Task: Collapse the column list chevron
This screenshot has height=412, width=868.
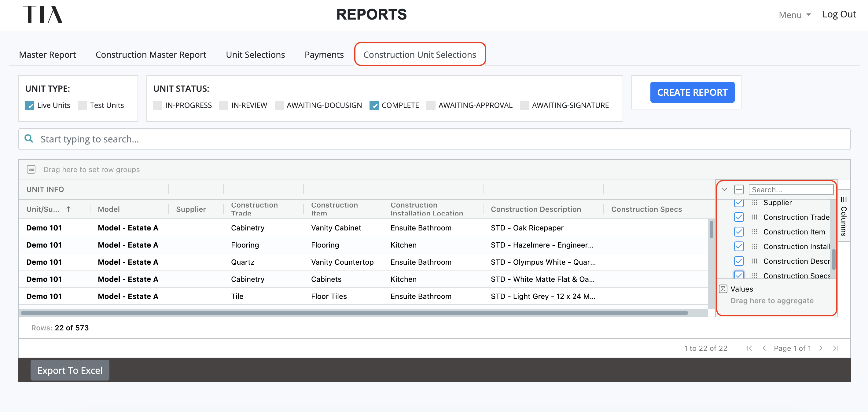Action: pos(724,190)
